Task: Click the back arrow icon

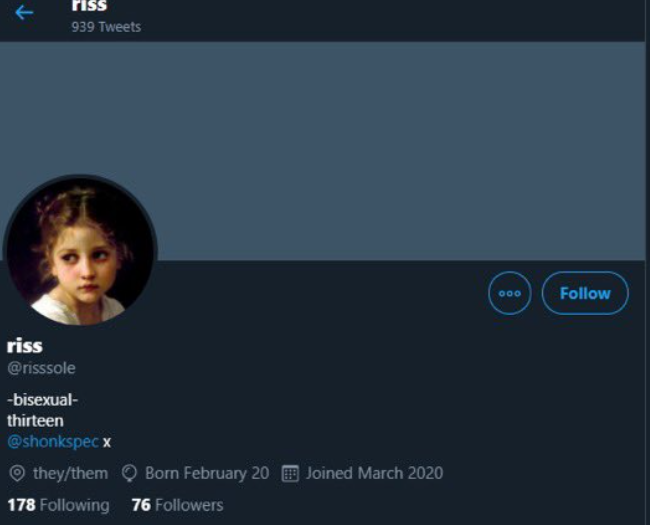Action: coord(24,13)
